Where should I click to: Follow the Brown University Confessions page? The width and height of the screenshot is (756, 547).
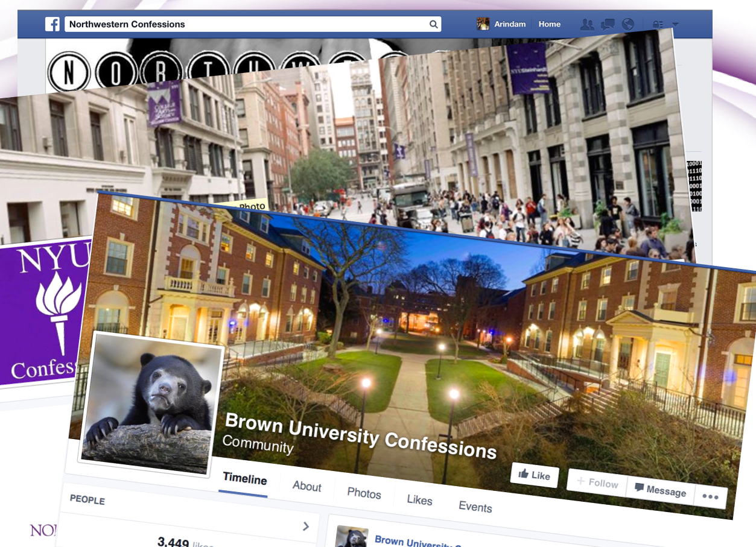[597, 482]
